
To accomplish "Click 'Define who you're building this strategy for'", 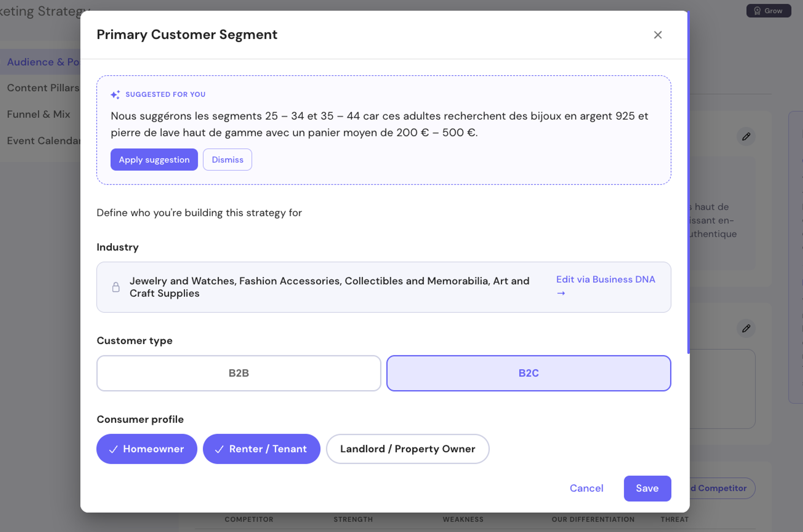I will pos(199,213).
